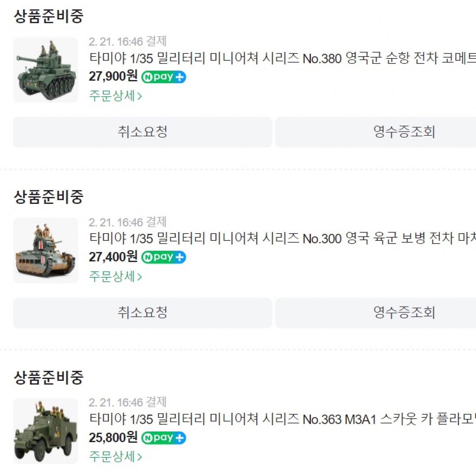This screenshot has width=476, height=474.
Task: View 영수증조회 for the 27,900원 order
Action: (405, 132)
